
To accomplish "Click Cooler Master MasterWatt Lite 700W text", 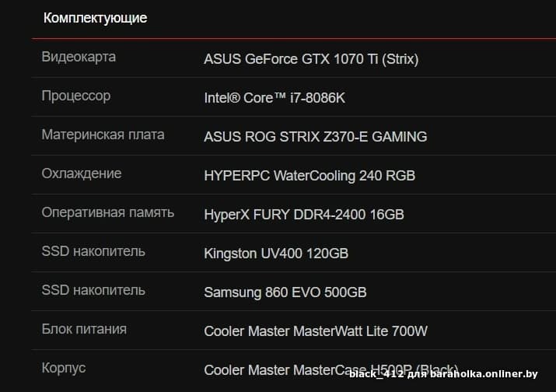I will [316, 331].
